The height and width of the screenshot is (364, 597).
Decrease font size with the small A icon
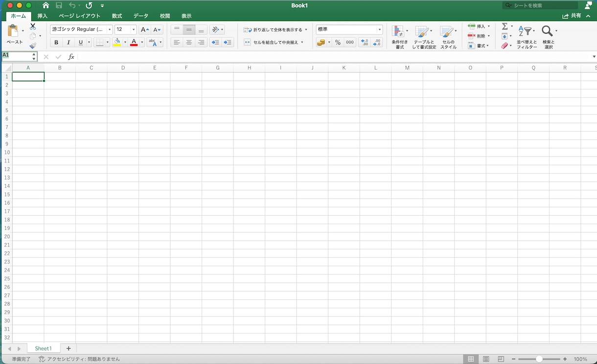click(x=157, y=29)
